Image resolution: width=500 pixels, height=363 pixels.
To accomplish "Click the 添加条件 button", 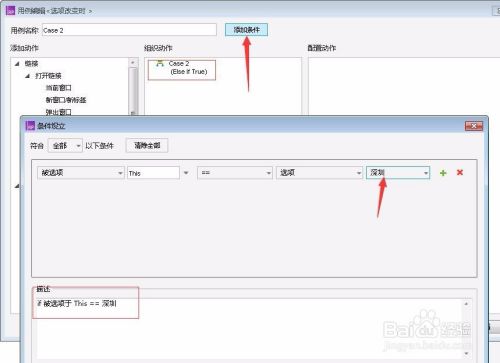I will [246, 30].
